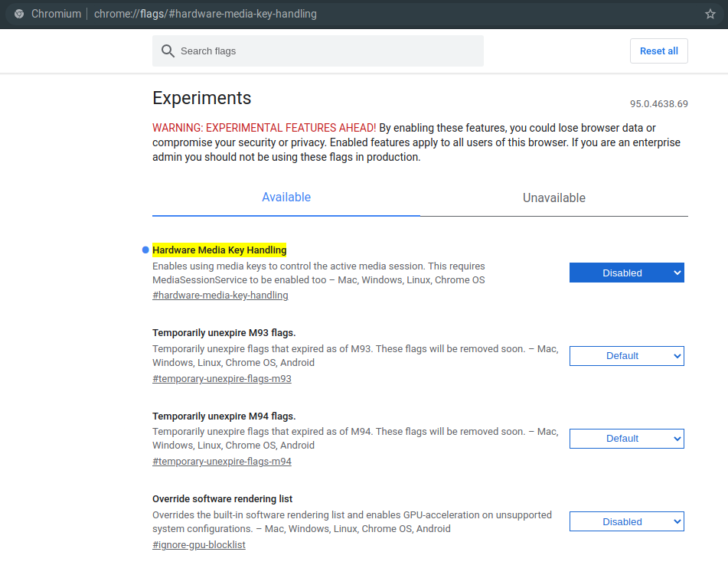
Task: Open Temporarily unexpire M93 flags dropdown
Action: click(x=627, y=356)
